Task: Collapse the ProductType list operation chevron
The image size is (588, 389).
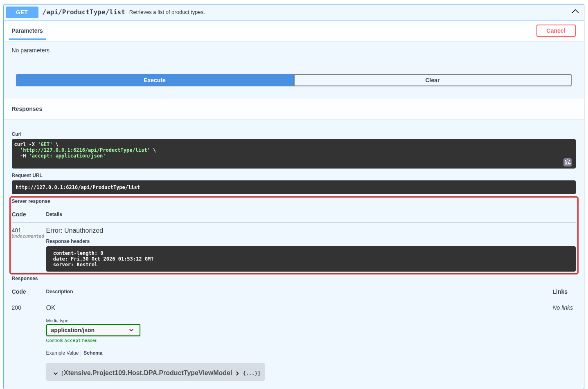Action: tap(575, 11)
